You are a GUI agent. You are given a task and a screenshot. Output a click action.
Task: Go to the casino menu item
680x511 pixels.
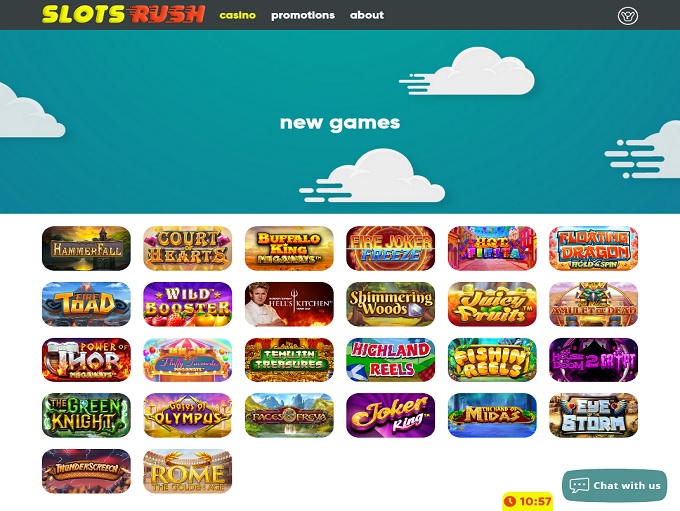tap(238, 15)
